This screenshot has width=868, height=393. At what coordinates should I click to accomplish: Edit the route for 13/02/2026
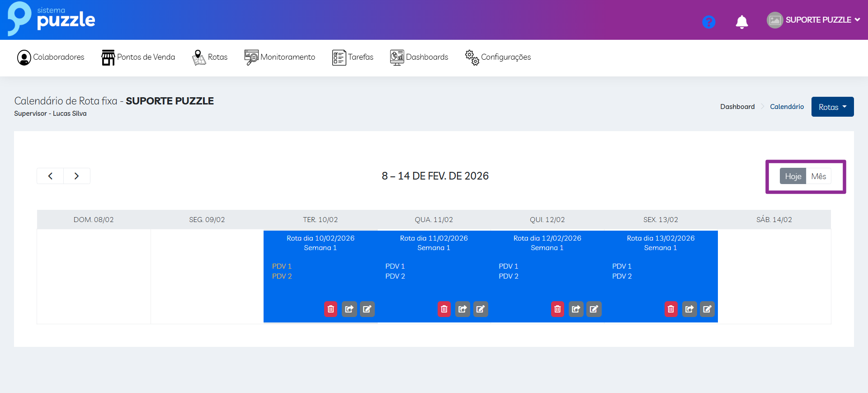707,309
